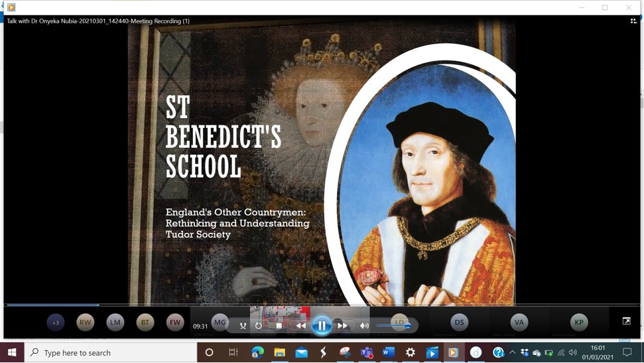Viewport: 644px width, 363px height.
Task: Click the BT participant avatar
Action: (145, 323)
